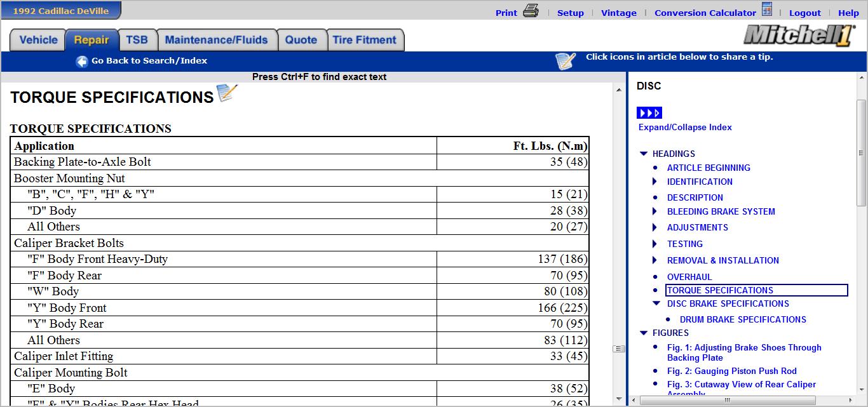The width and height of the screenshot is (868, 407).
Task: Click the "D" Body torque row
Action: tap(299, 211)
